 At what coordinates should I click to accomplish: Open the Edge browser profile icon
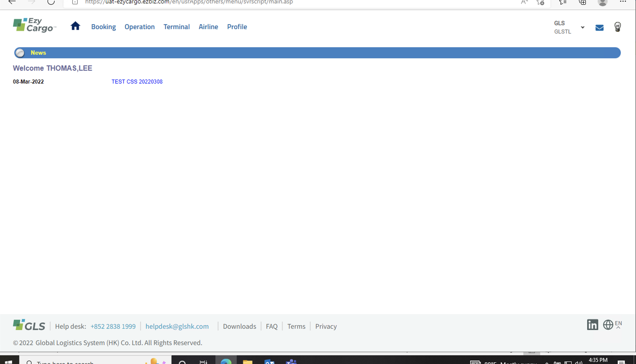coord(602,2)
